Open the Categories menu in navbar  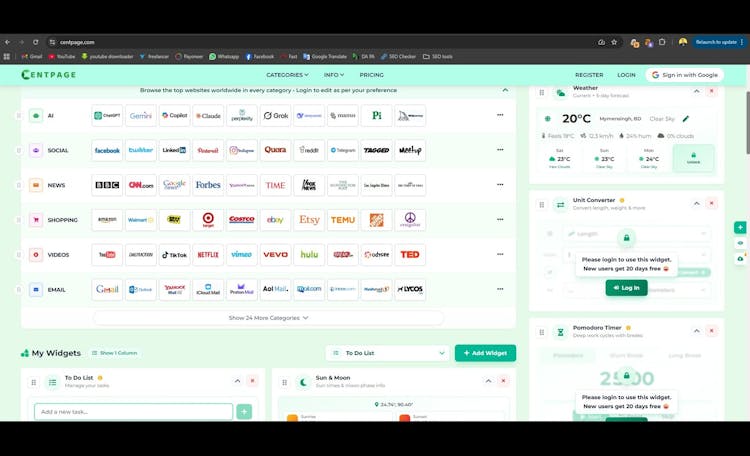pyautogui.click(x=288, y=75)
